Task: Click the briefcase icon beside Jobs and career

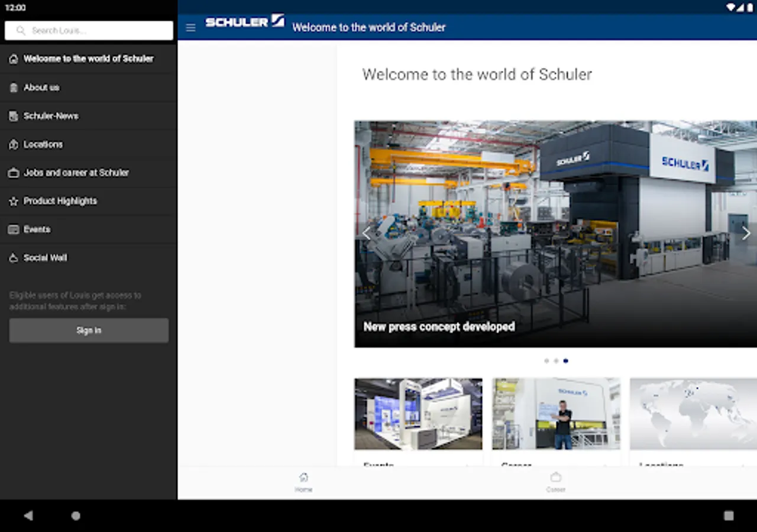Action: (x=14, y=173)
